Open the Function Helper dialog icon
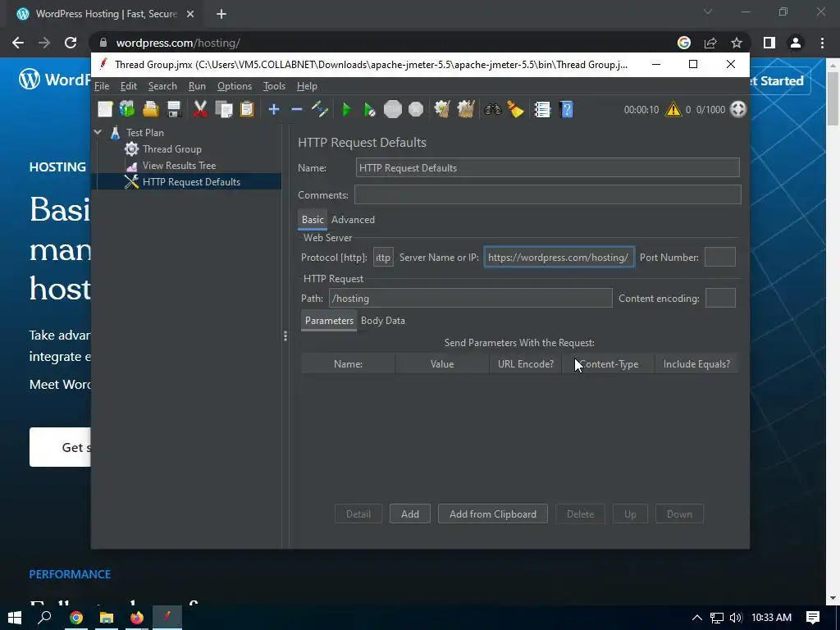 click(x=542, y=109)
